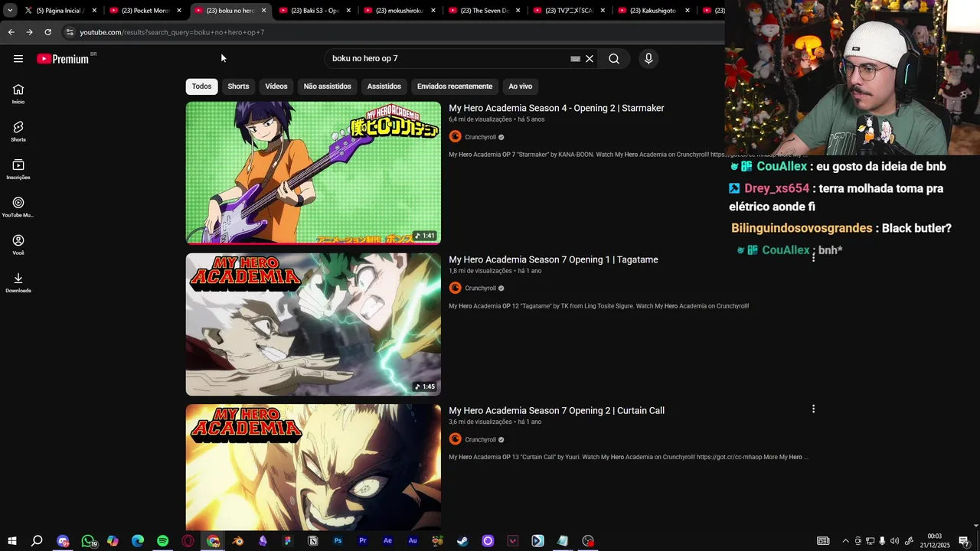
Task: Open the volume control in system tray
Action: pos(894,541)
